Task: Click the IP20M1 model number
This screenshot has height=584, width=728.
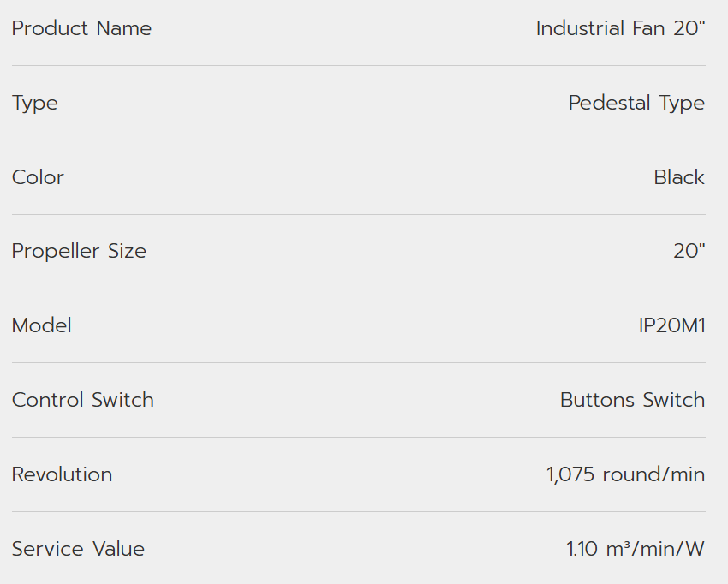Action: (672, 325)
